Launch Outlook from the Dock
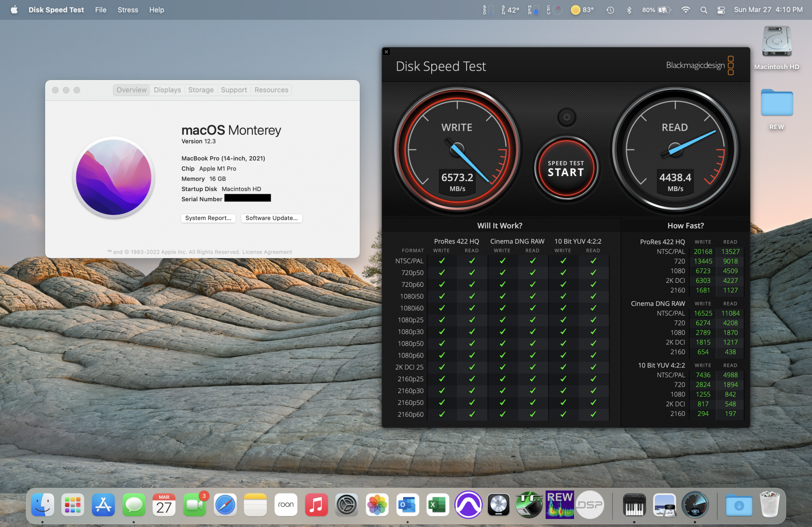The height and width of the screenshot is (527, 812). (x=408, y=505)
